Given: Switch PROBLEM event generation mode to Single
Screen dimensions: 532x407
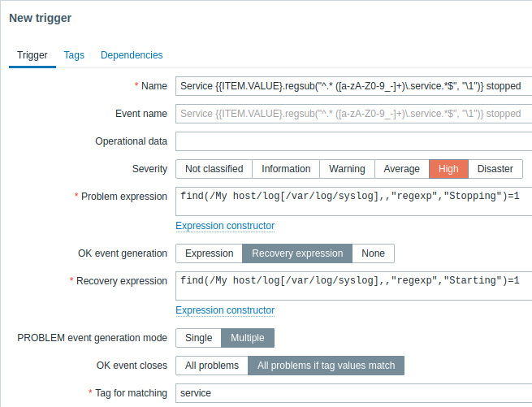Looking at the screenshot, I should 198,338.
